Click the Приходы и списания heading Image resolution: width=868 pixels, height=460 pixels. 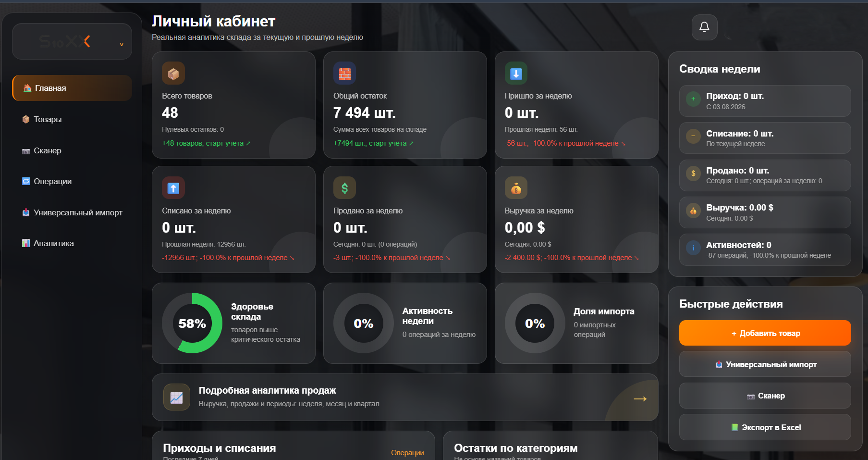220,448
